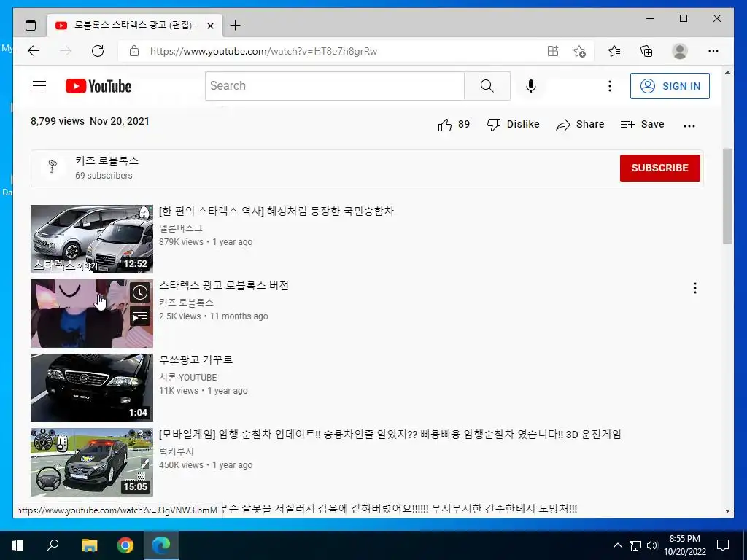Open the Windows Start menu
The image size is (747, 560).
click(18, 545)
